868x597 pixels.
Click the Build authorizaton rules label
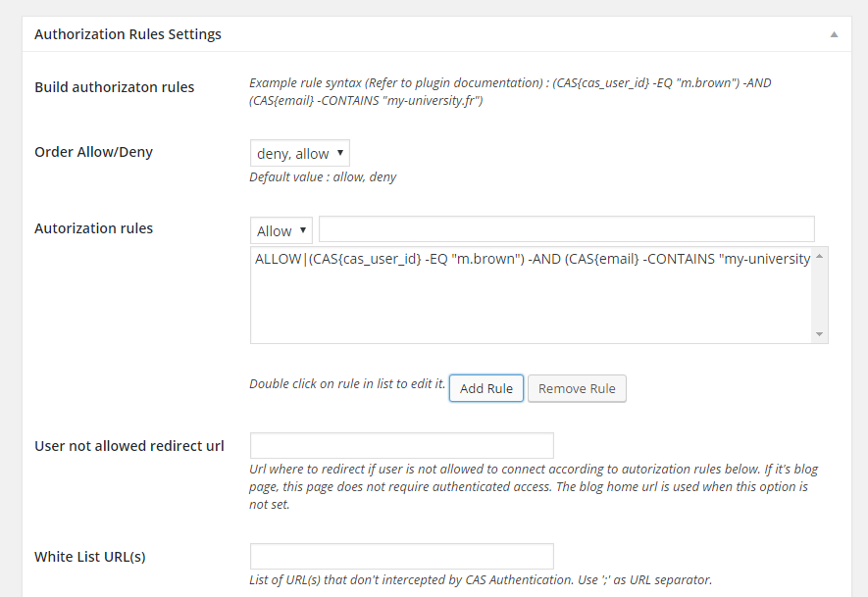114,86
